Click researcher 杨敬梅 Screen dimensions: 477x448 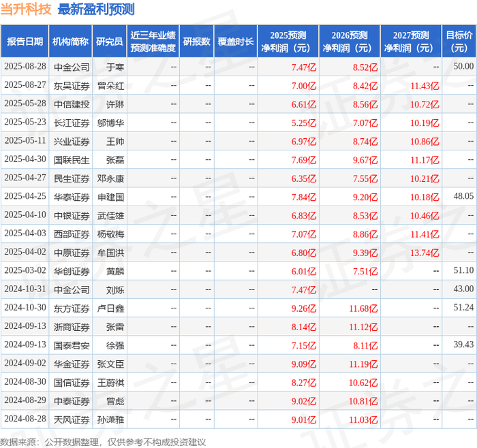[110, 234]
